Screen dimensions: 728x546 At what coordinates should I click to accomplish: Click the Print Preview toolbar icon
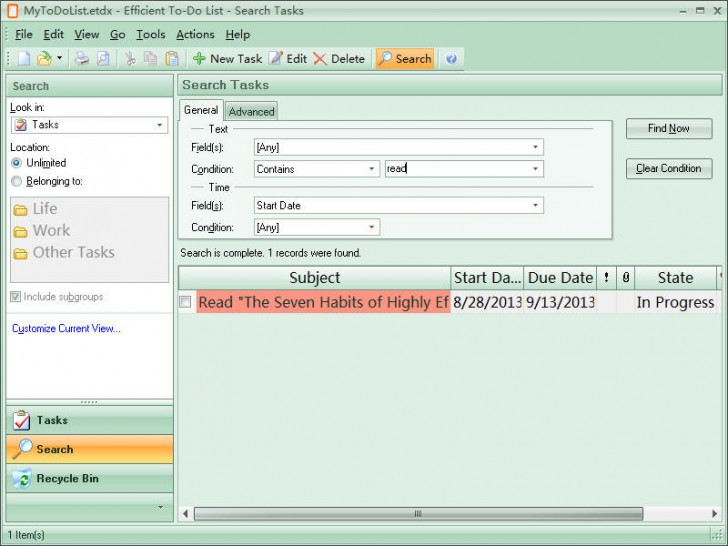click(x=103, y=59)
